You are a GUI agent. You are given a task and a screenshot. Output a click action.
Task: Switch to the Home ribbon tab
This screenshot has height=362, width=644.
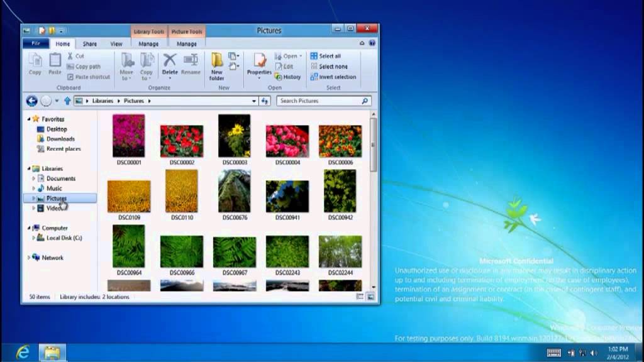click(x=62, y=43)
